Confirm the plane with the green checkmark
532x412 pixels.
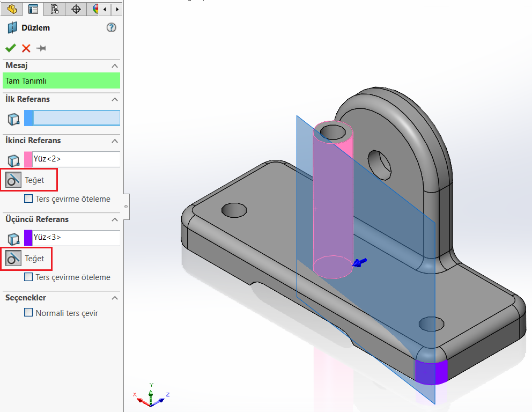10,48
